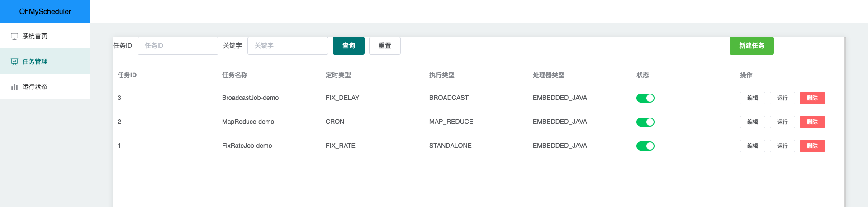Screen dimensions: 868x207
Task: Toggle status switch for BroadcastJob-demo
Action: [645, 98]
